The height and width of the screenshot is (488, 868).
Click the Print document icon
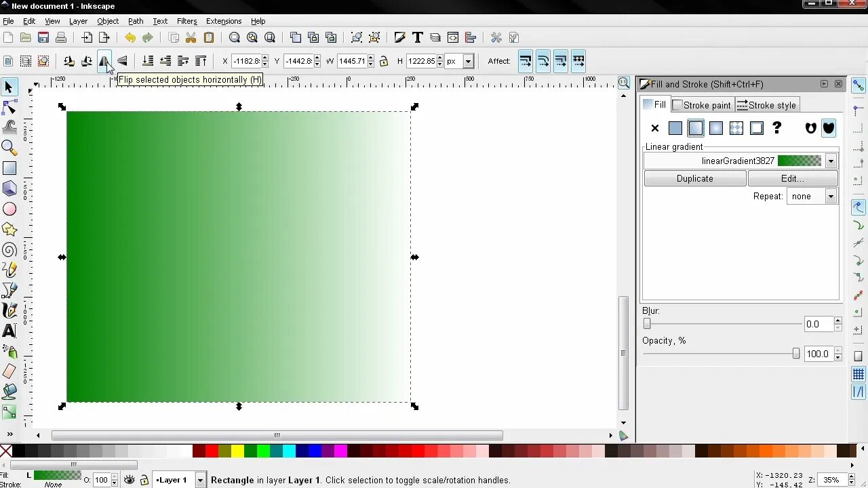coord(61,37)
